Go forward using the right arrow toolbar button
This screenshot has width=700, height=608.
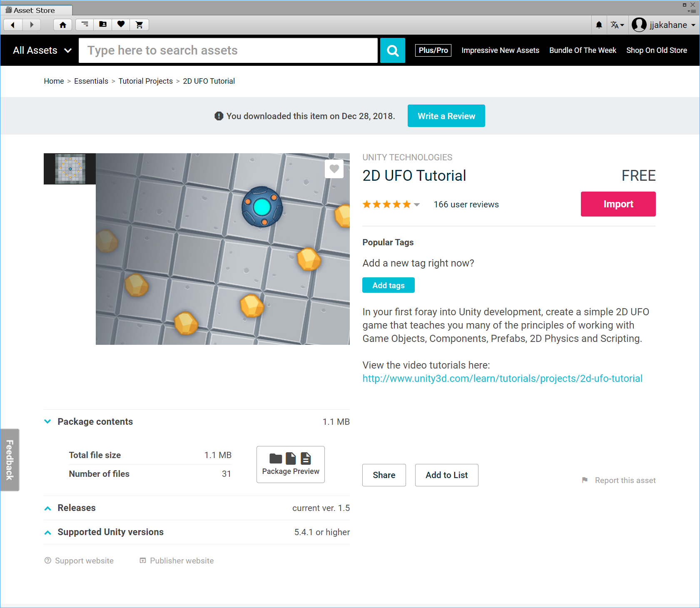tap(31, 25)
